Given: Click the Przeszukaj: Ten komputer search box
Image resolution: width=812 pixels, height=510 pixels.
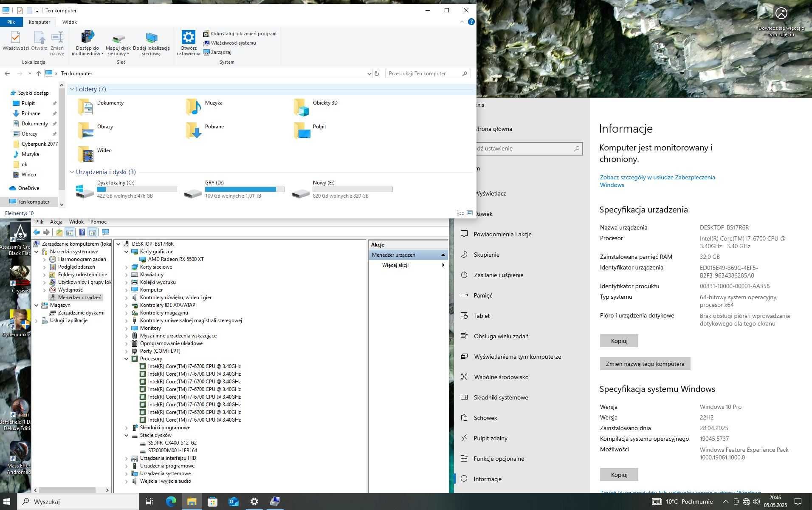Looking at the screenshot, I should [428, 74].
